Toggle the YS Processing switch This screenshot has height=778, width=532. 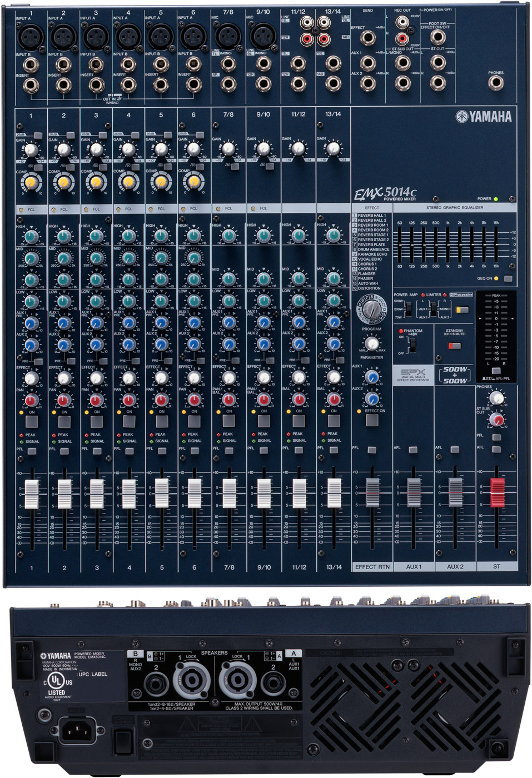point(461,310)
